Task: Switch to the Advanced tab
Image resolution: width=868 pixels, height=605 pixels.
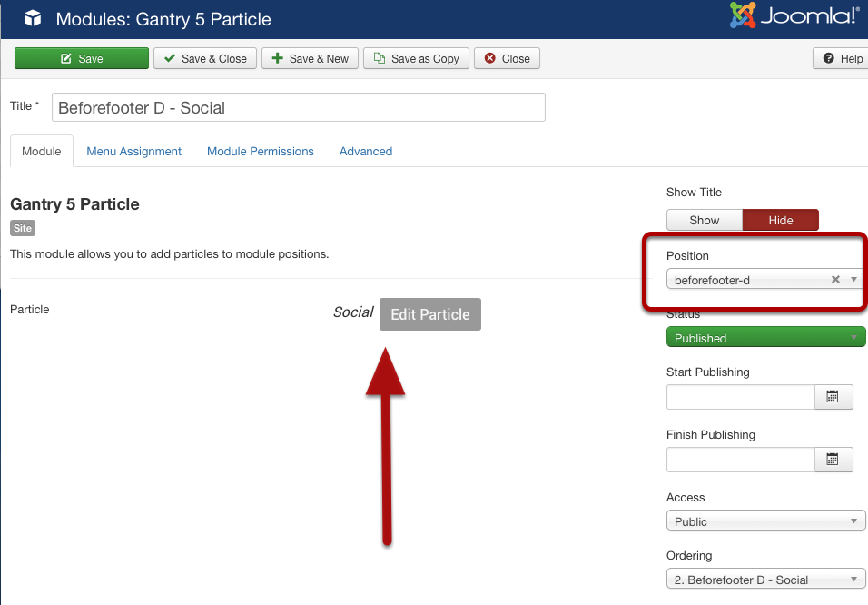Action: click(x=366, y=151)
